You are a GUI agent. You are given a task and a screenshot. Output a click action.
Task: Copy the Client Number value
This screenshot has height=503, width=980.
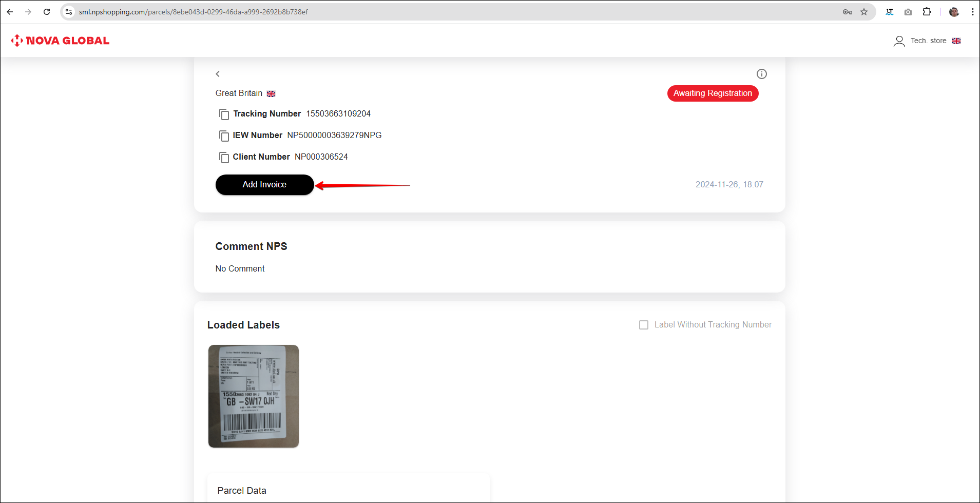pos(224,157)
